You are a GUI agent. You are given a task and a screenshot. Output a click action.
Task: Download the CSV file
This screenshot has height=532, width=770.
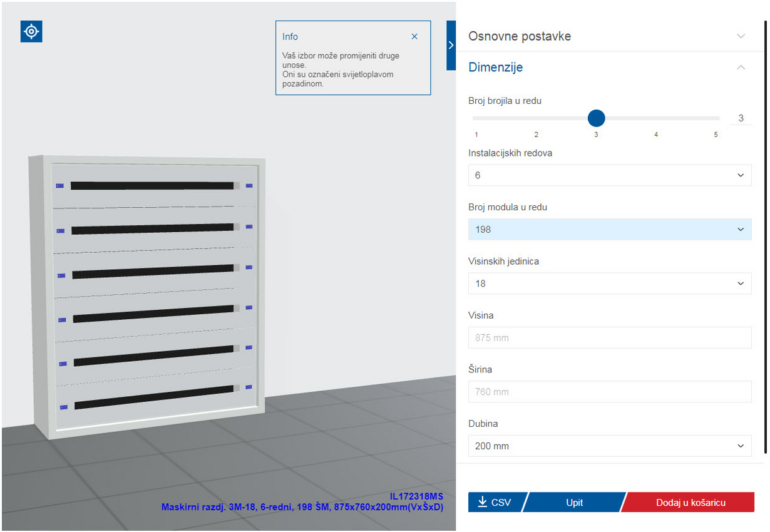coord(495,503)
